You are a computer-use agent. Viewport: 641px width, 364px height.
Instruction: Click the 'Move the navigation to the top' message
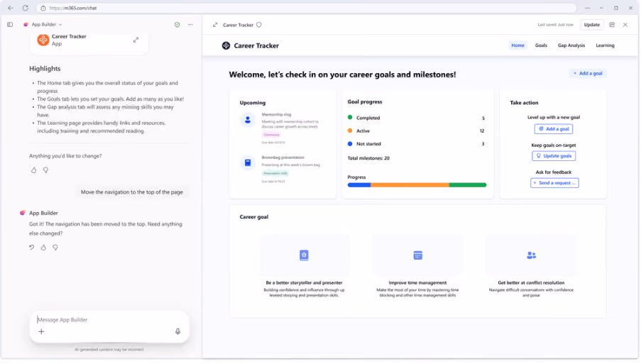pyautogui.click(x=131, y=192)
